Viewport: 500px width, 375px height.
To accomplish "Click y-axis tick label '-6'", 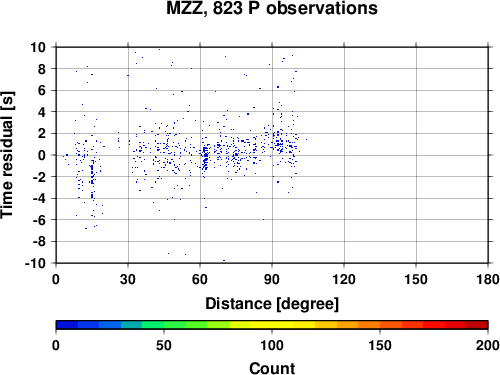I will coord(39,220).
